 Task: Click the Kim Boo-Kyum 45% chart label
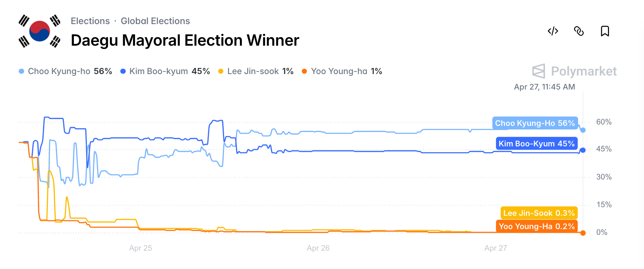tap(536, 143)
